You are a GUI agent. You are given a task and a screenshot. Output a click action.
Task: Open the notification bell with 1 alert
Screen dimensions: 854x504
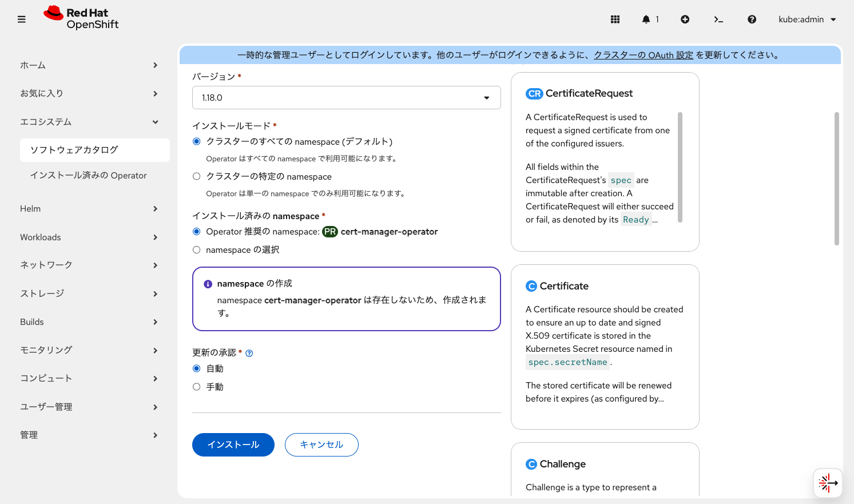(647, 19)
